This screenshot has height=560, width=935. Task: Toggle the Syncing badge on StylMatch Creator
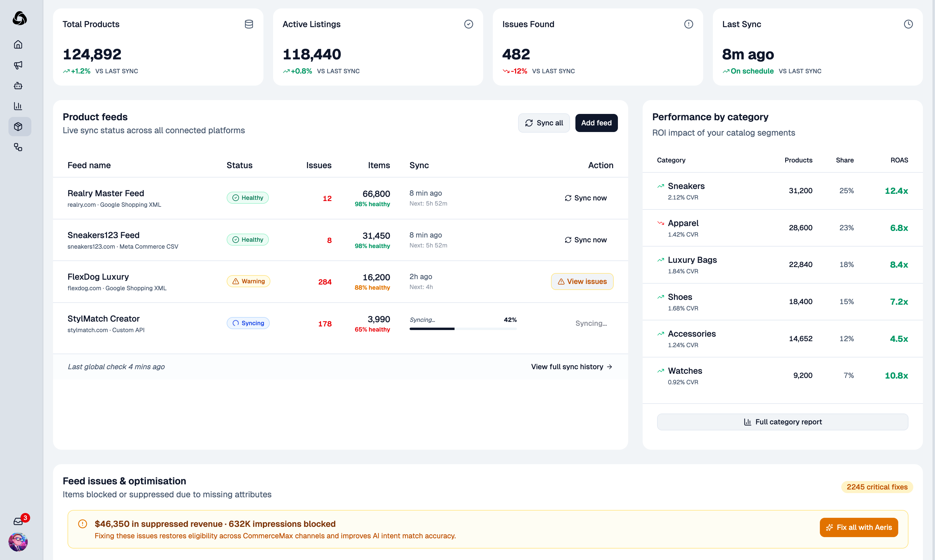[x=248, y=323]
